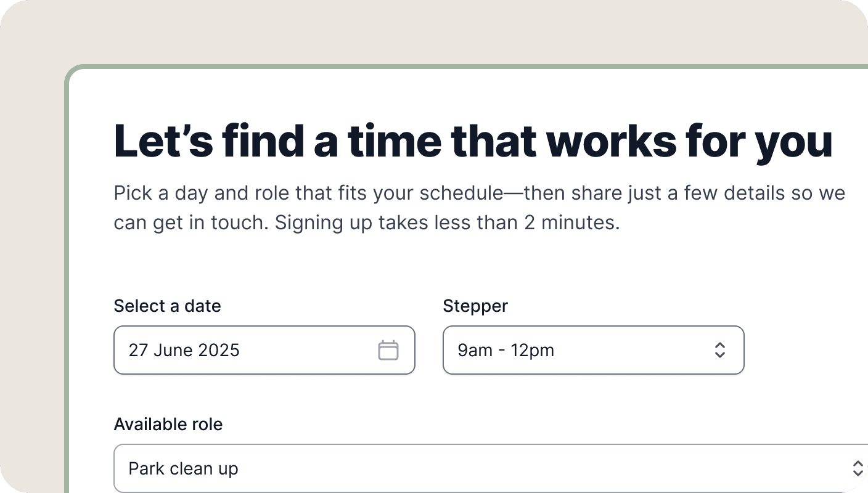Viewport: 868px width, 493px height.
Task: Click the Select a date label
Action: click(167, 306)
